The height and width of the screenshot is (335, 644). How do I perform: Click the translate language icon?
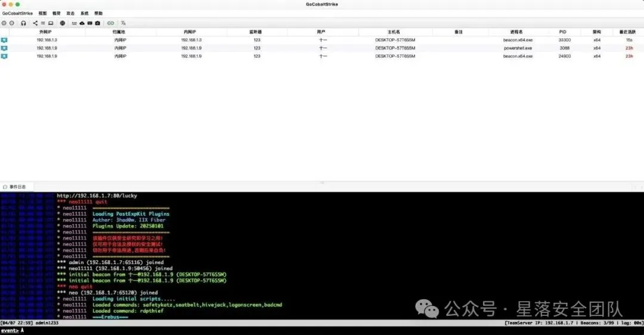click(123, 23)
